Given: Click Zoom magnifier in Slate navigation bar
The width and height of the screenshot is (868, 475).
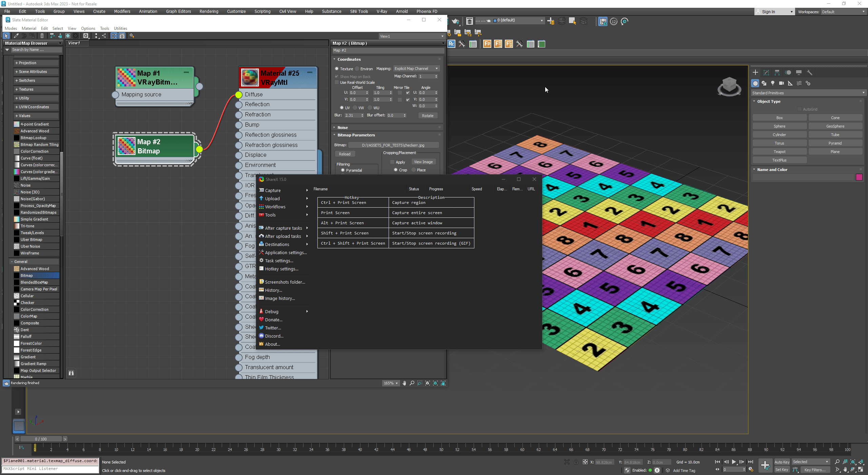Looking at the screenshot, I should (412, 383).
